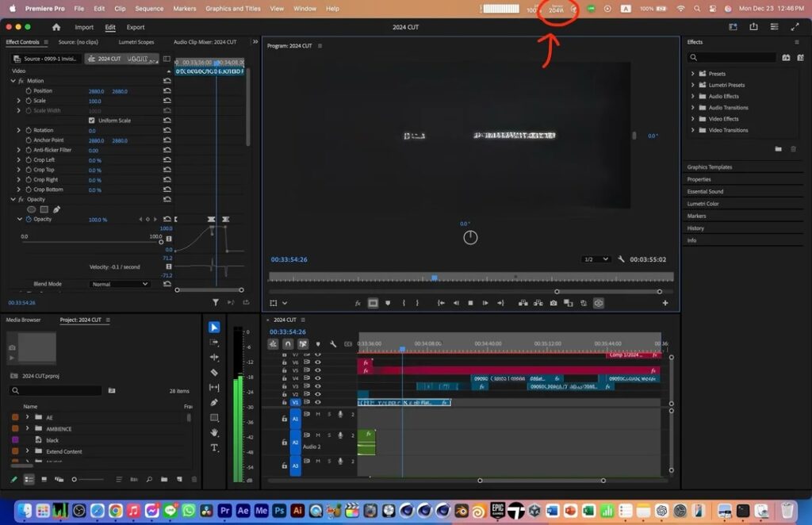Collapse the Motion effect properties

click(x=13, y=81)
